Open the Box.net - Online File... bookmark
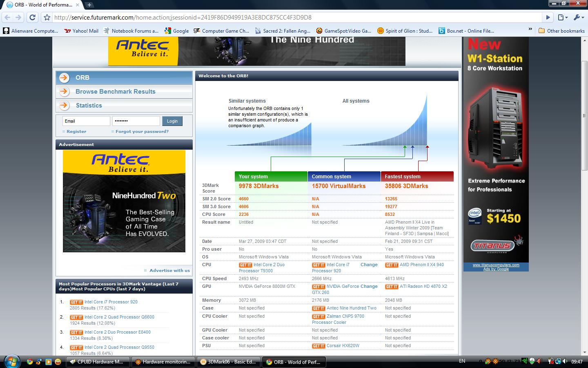Image resolution: width=588 pixels, height=368 pixels. tap(466, 31)
